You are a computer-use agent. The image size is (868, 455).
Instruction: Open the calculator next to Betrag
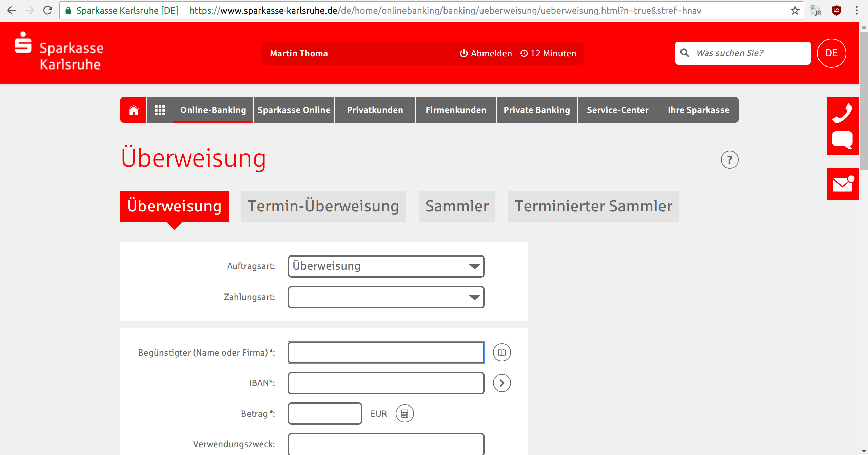tap(405, 414)
